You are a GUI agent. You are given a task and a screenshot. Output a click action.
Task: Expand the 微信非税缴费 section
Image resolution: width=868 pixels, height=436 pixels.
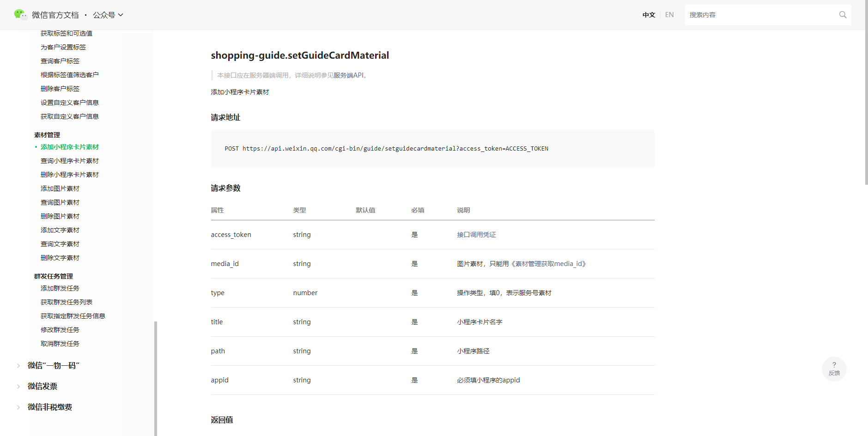(50, 407)
